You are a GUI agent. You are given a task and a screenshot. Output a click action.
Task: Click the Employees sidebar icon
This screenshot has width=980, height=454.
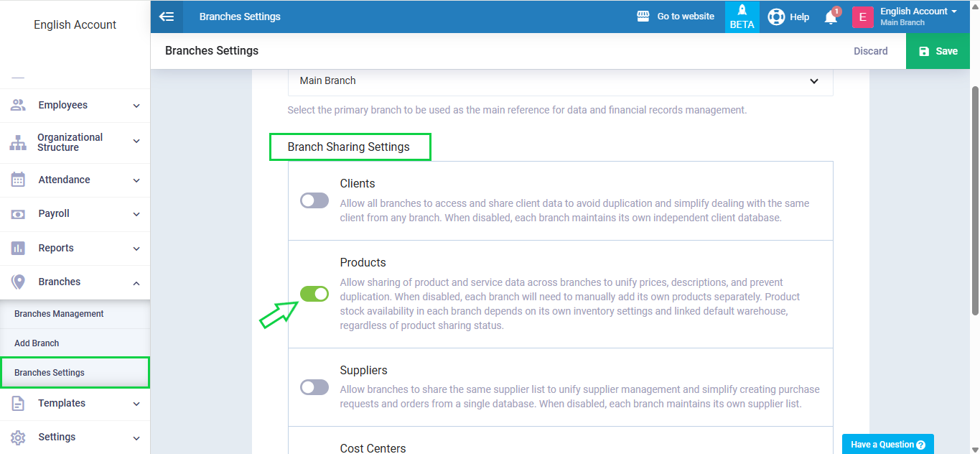tap(18, 105)
